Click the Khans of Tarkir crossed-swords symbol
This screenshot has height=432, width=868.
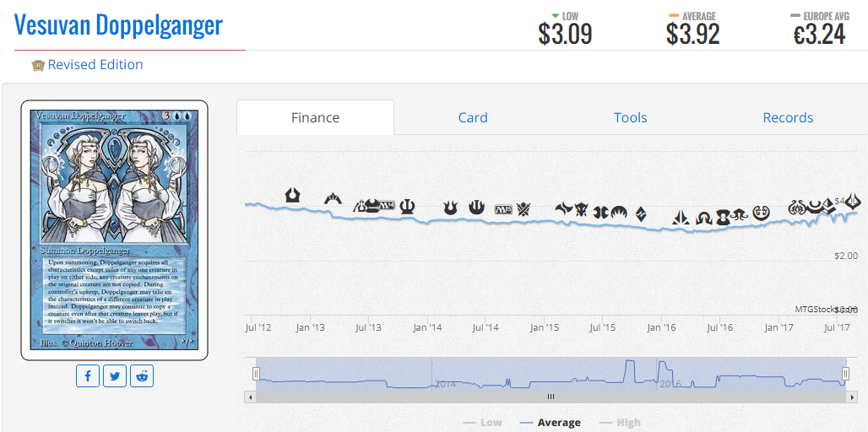[524, 209]
